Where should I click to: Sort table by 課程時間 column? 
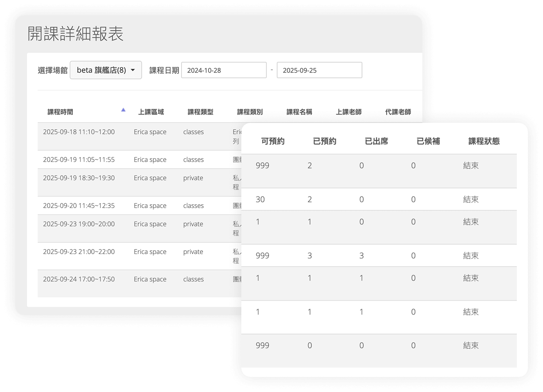pos(60,112)
